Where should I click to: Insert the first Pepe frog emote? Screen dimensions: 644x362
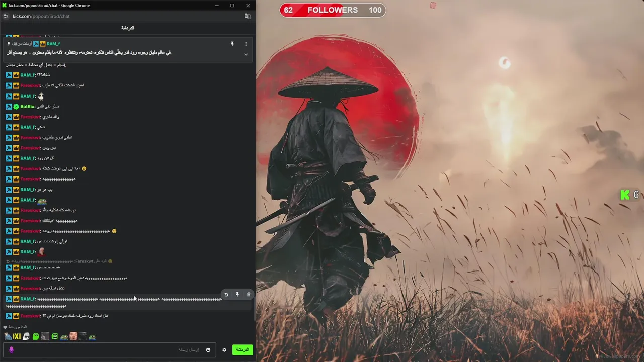point(64,337)
